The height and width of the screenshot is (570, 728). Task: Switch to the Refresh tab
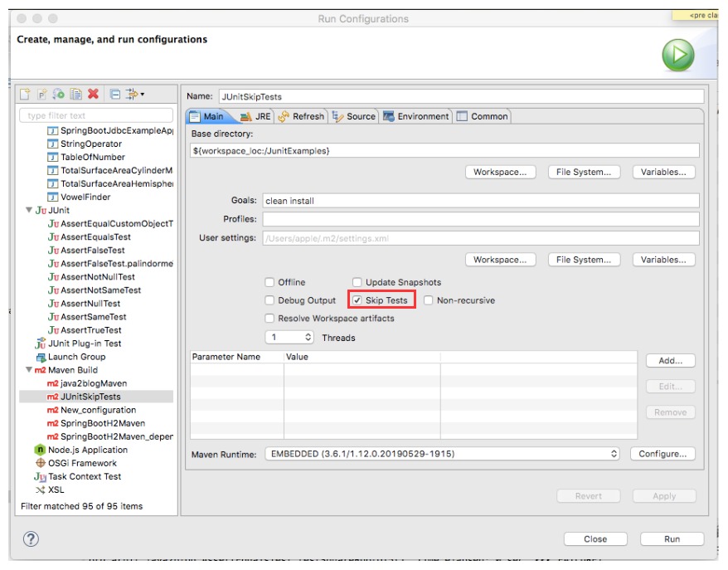[302, 116]
